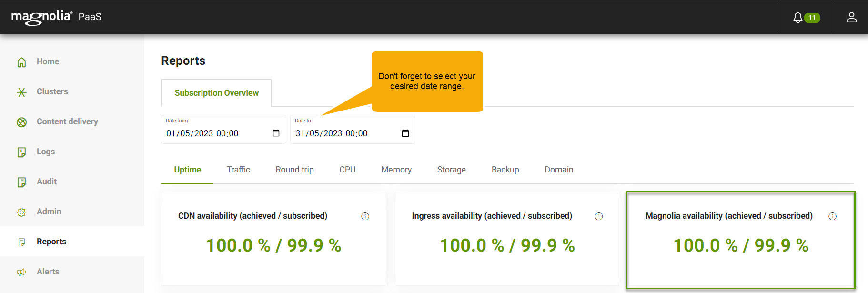Open the Logs section
The height and width of the screenshot is (293, 868).
point(46,152)
